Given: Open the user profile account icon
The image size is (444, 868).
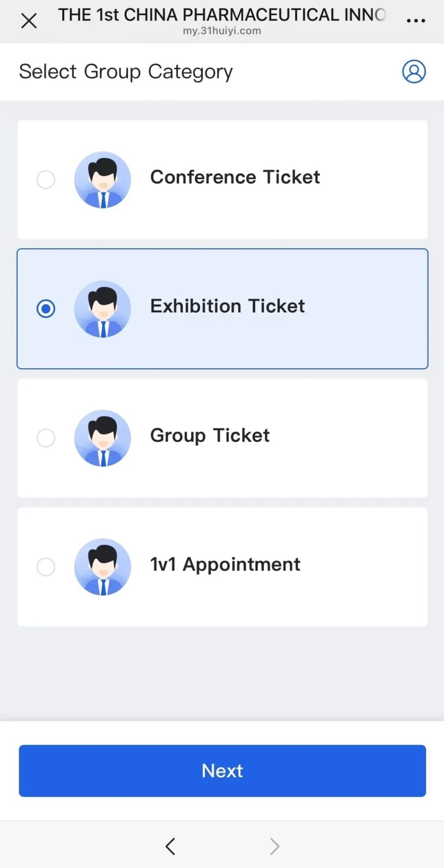Looking at the screenshot, I should click(x=414, y=72).
